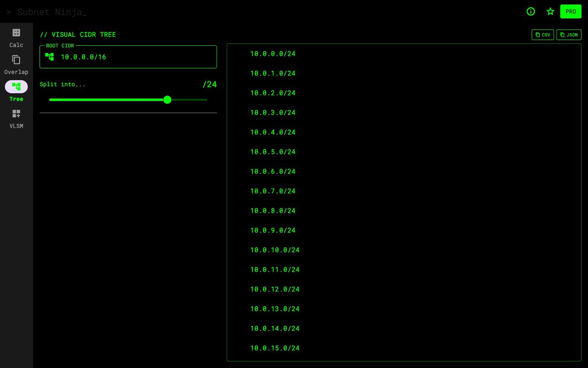This screenshot has width=588, height=368.
Task: Click the Root CIDR input field
Action: (x=128, y=57)
